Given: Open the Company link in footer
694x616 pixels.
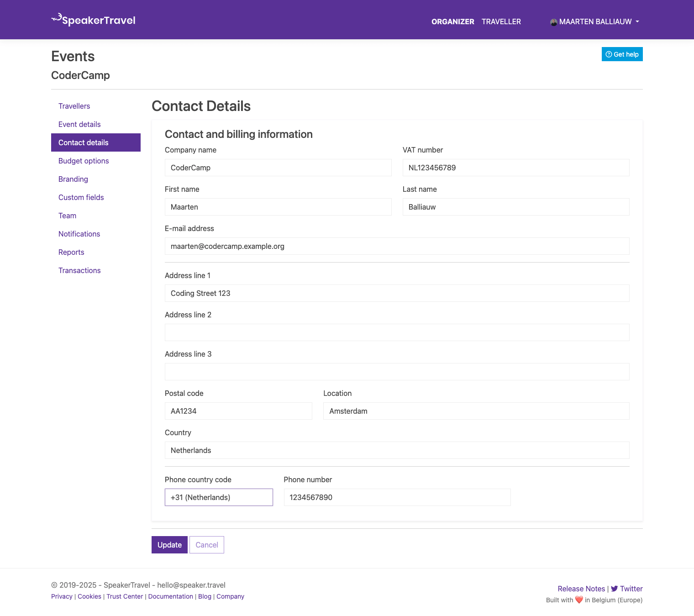Looking at the screenshot, I should click(230, 596).
